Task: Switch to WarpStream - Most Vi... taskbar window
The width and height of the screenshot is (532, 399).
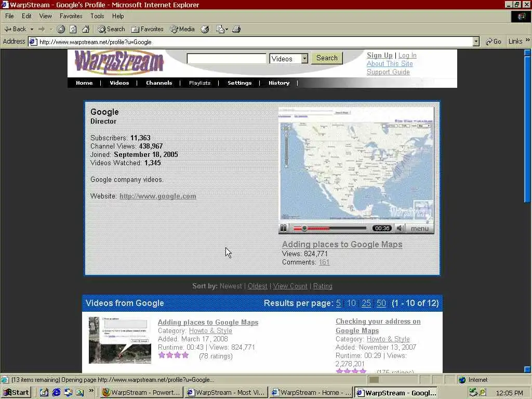Action: (x=226, y=393)
